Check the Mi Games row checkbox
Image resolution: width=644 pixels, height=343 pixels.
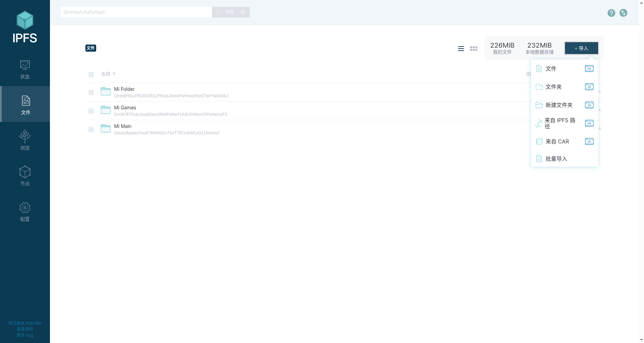[91, 111]
